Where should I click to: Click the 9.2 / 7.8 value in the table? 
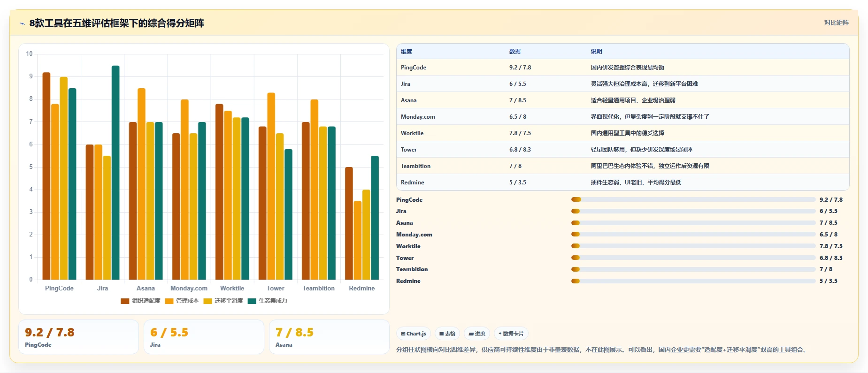(520, 68)
